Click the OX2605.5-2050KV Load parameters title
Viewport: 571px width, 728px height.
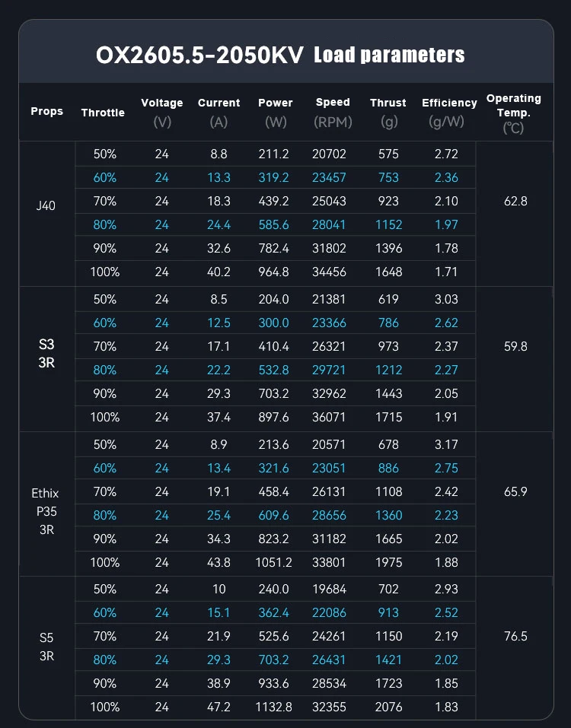pyautogui.click(x=279, y=55)
